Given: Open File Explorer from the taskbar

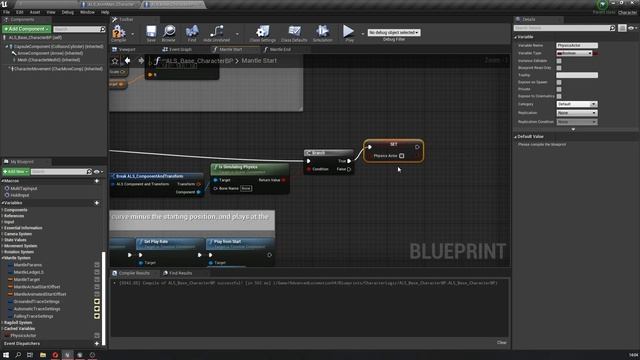Looking at the screenshot, I should point(42,355).
